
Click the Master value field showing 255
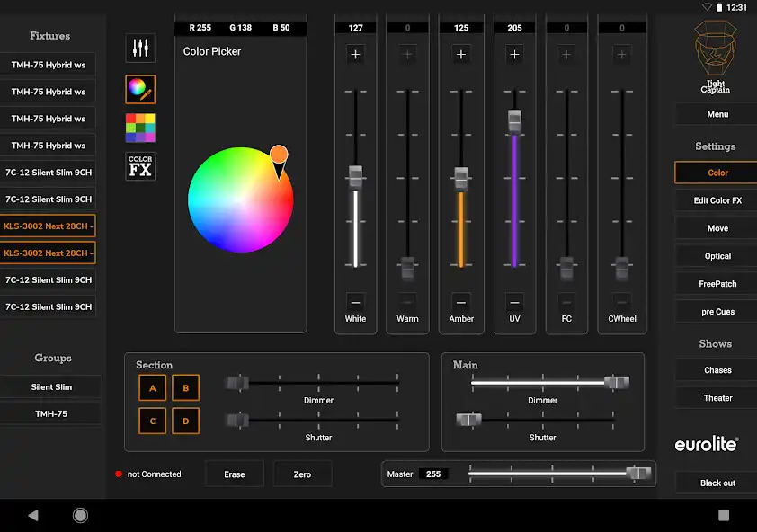coord(435,473)
